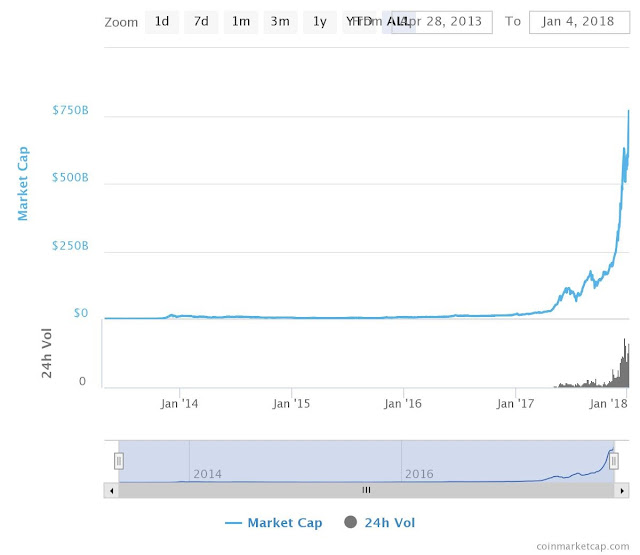Switch zoom to 1y

[319, 21]
